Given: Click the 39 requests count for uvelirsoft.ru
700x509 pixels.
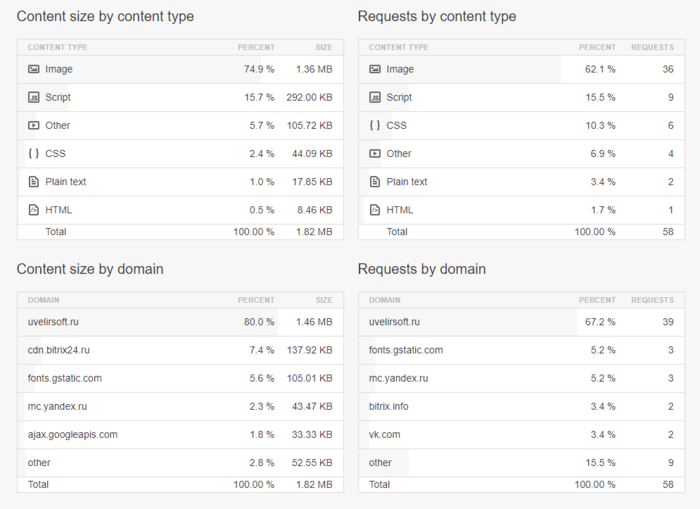Looking at the screenshot, I should (x=668, y=322).
